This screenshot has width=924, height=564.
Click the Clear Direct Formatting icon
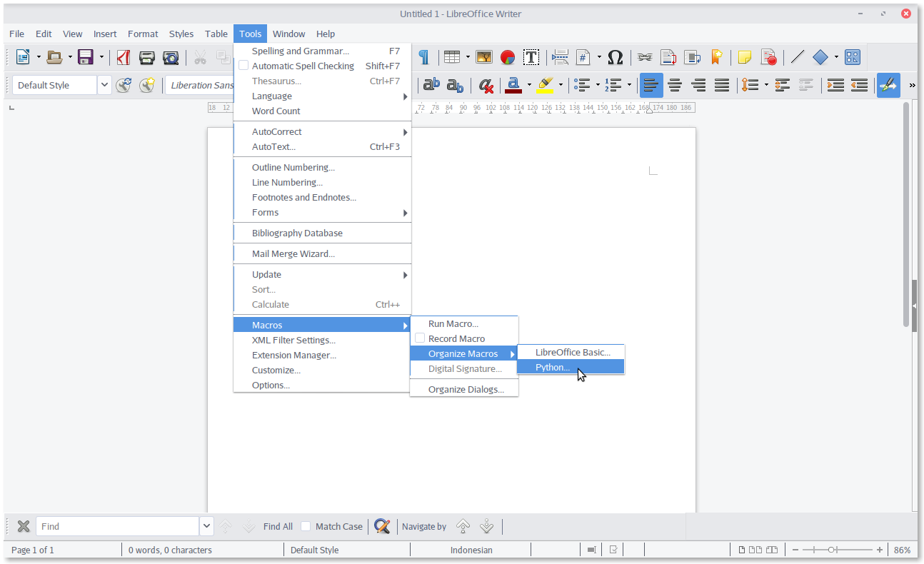[486, 85]
